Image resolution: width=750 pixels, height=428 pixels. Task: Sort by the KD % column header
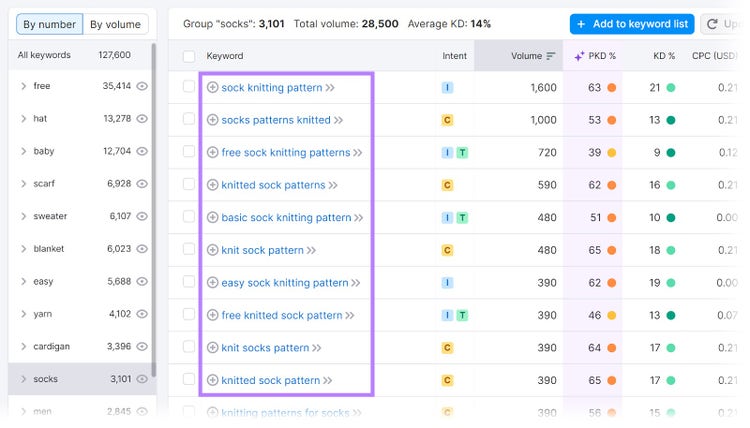point(664,56)
